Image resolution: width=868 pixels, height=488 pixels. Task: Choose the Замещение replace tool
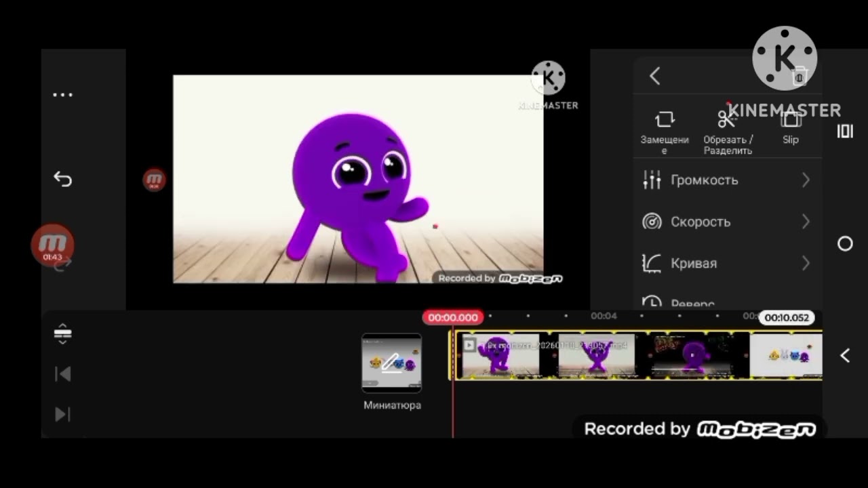pyautogui.click(x=665, y=132)
